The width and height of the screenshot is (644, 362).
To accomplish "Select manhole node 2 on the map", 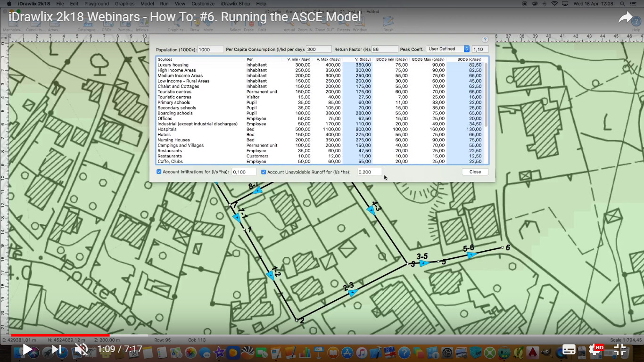I will (297, 321).
